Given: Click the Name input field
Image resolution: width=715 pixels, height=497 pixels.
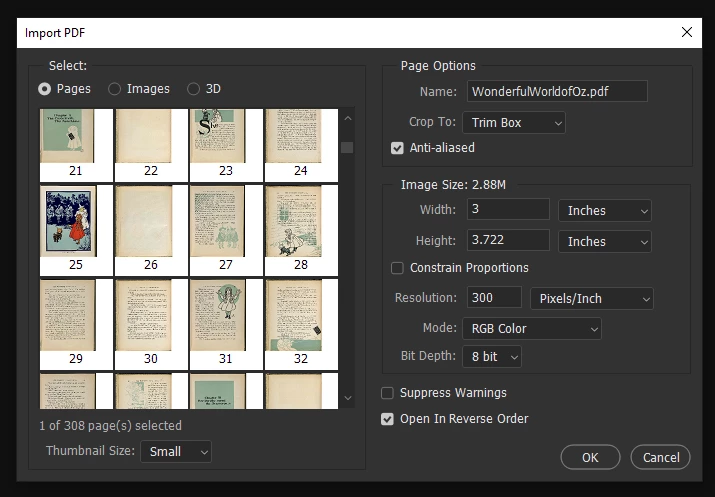Looking at the screenshot, I should [557, 91].
